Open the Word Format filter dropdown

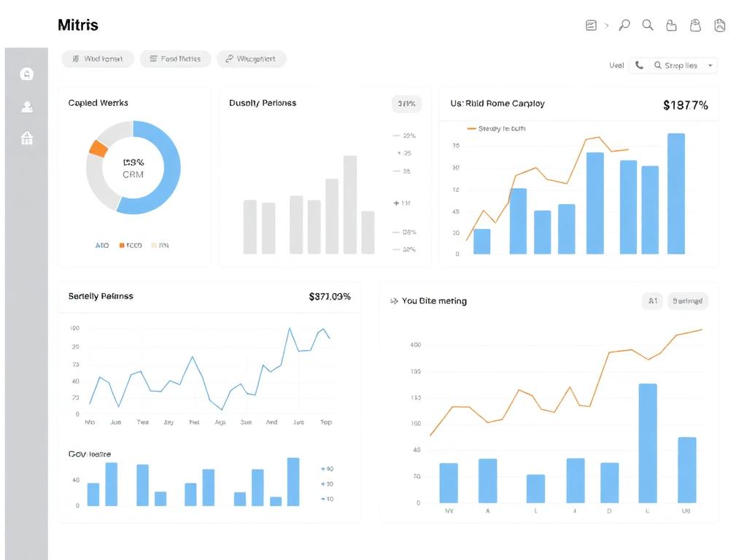coord(97,58)
